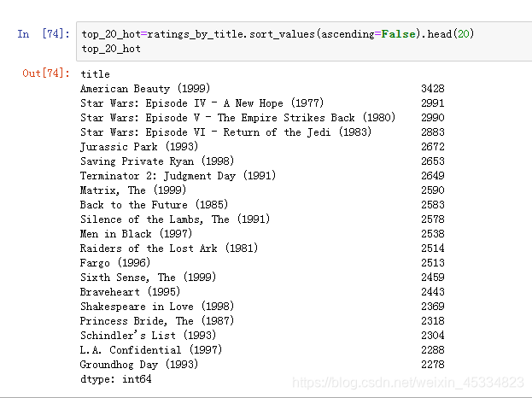Click Princess Bride, The (1987) title
Viewport: 532px width, 398px height.
click(157, 321)
